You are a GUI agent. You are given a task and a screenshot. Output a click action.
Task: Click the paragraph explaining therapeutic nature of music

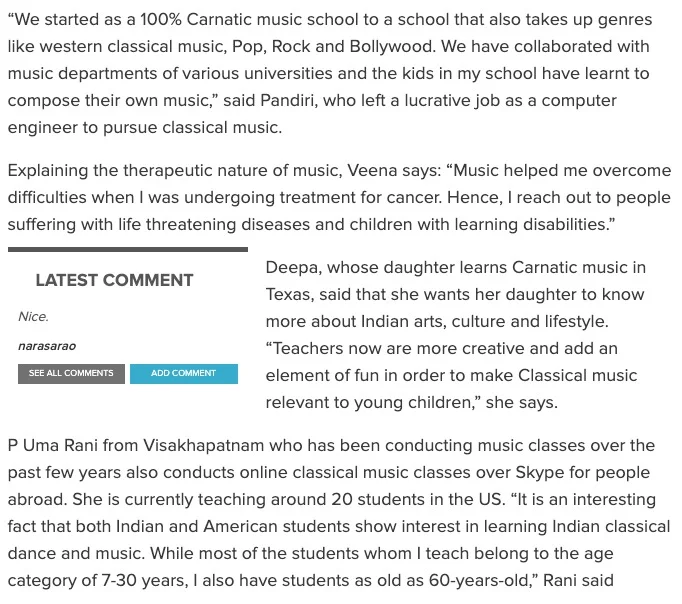coord(340,197)
